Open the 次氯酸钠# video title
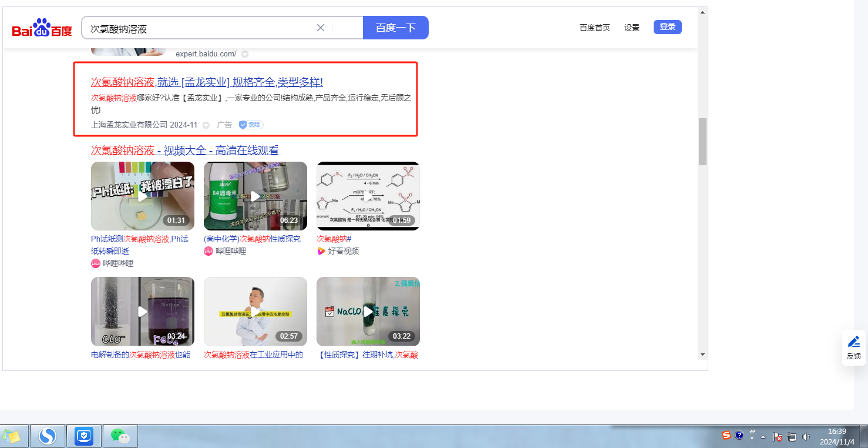The width and height of the screenshot is (868, 448). pos(334,239)
